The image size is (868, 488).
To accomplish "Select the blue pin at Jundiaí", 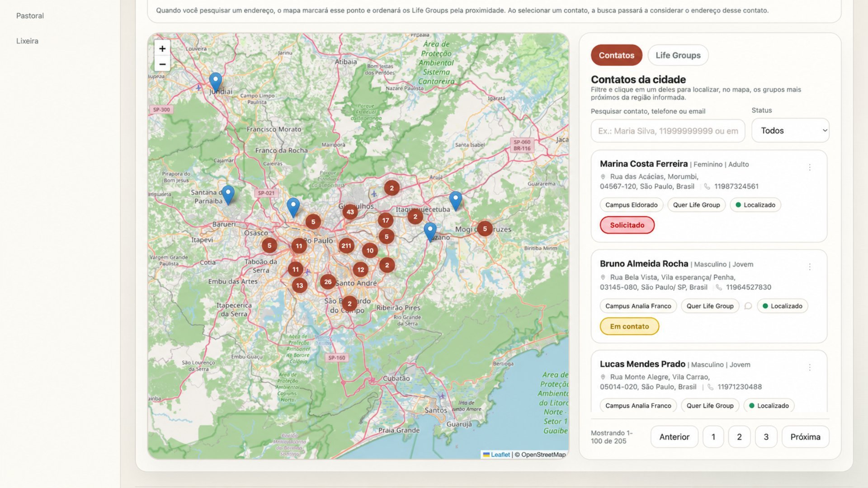I will 216,82.
